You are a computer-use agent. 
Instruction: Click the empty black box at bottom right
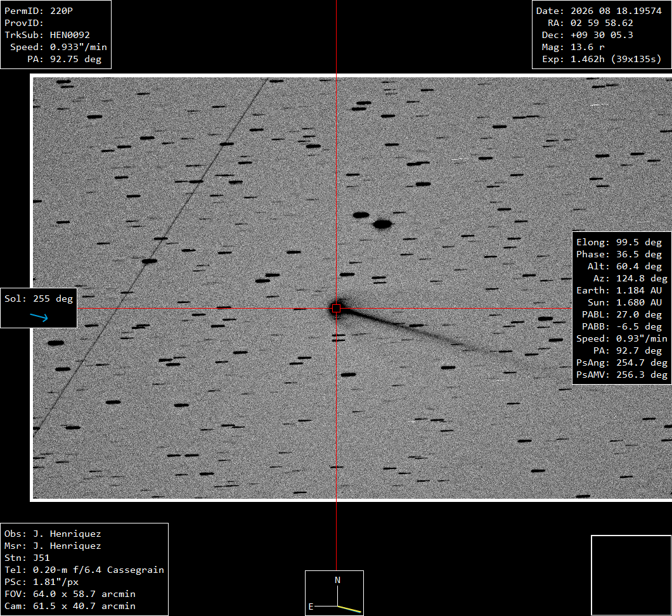coord(631,575)
